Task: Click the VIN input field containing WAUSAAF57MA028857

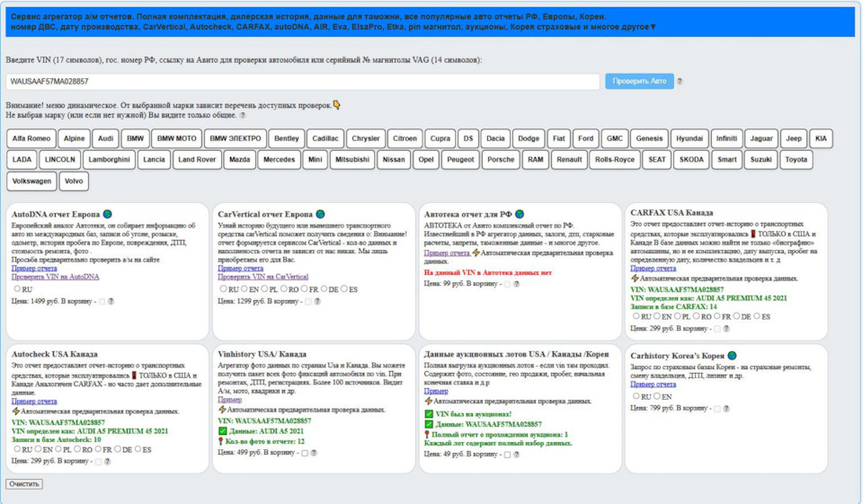Action: tap(303, 82)
